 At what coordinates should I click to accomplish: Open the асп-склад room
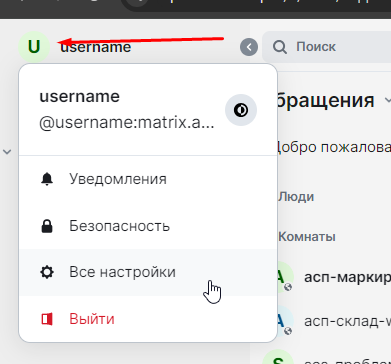[x=333, y=321]
